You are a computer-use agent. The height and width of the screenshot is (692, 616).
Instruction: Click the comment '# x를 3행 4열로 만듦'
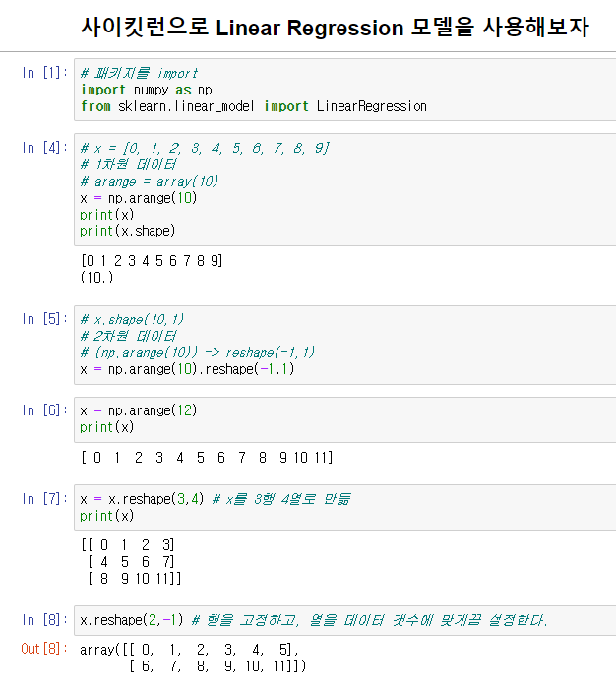[282, 499]
